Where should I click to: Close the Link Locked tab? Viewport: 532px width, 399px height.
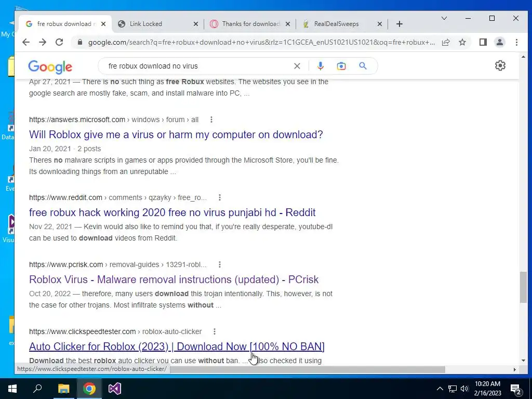(196, 24)
